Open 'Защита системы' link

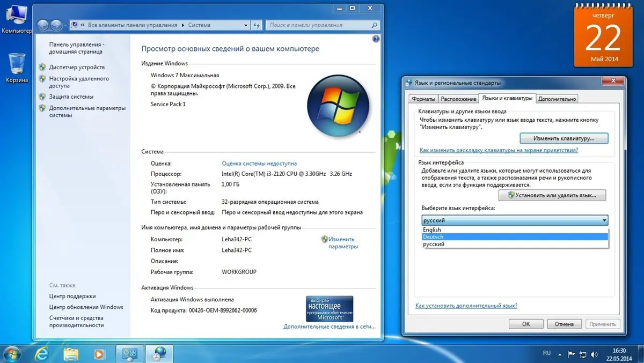pos(71,97)
